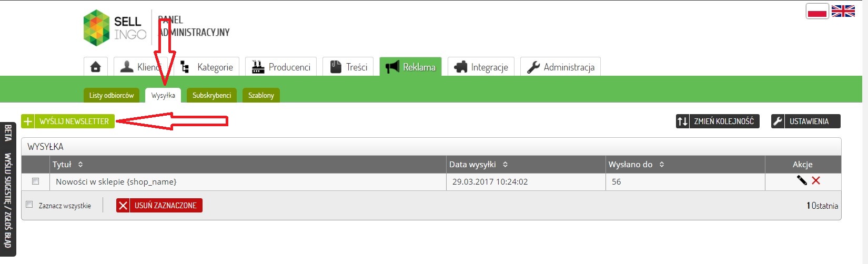Sort by Wysłano do column arrows
The width and height of the screenshot is (868, 264).
coord(662,165)
